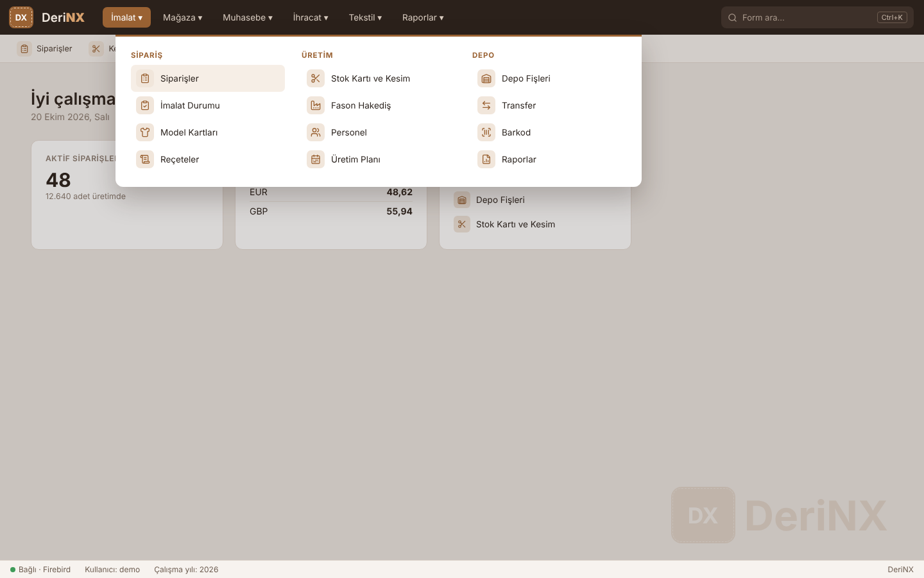The width and height of the screenshot is (924, 578).
Task: Focus the Form ara search field
Action: [817, 17]
